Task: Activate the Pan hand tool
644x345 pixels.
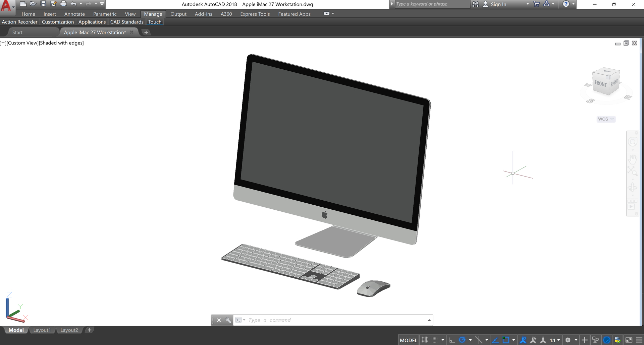Action: point(633,159)
